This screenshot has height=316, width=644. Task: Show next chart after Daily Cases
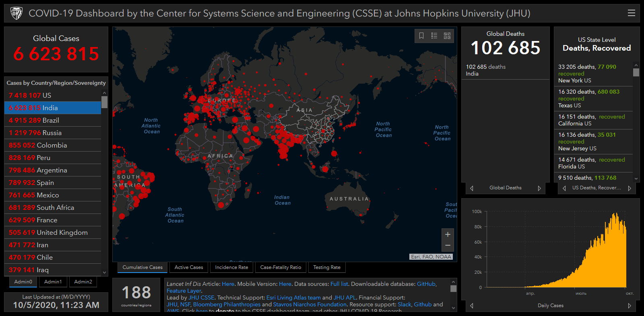coord(630,306)
